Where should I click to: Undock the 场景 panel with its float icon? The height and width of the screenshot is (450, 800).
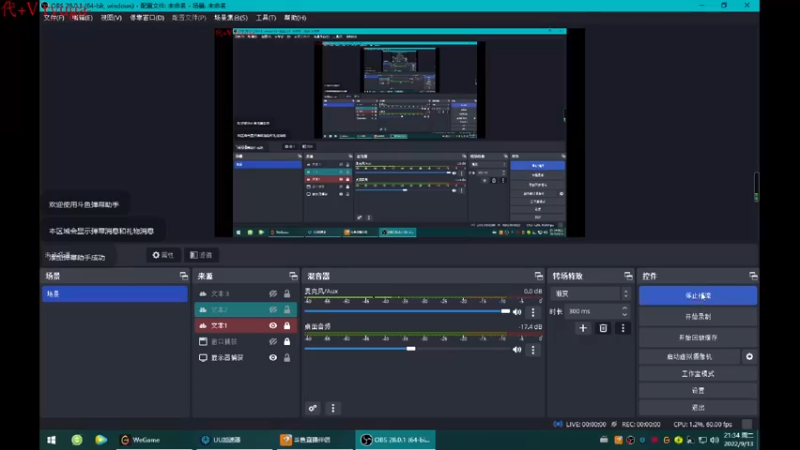coord(183,276)
